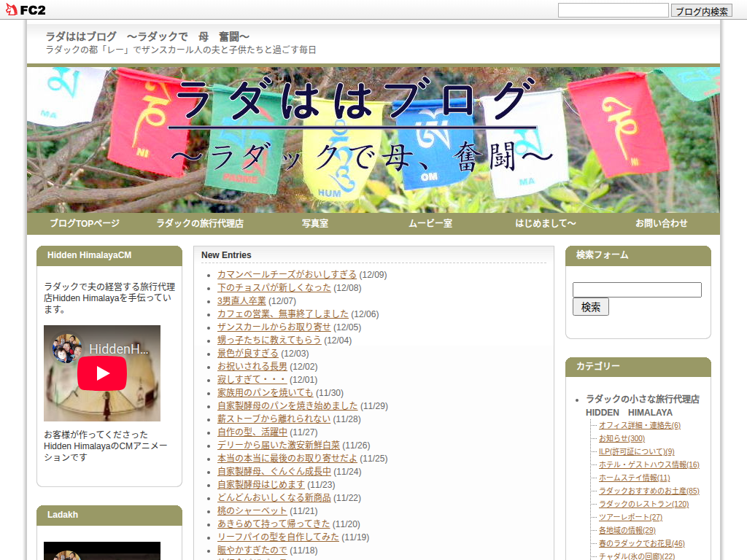Viewport: 747px width, 560px height.
Task: Open the ラダックの旅行代理店 menu item
Action: tap(200, 224)
